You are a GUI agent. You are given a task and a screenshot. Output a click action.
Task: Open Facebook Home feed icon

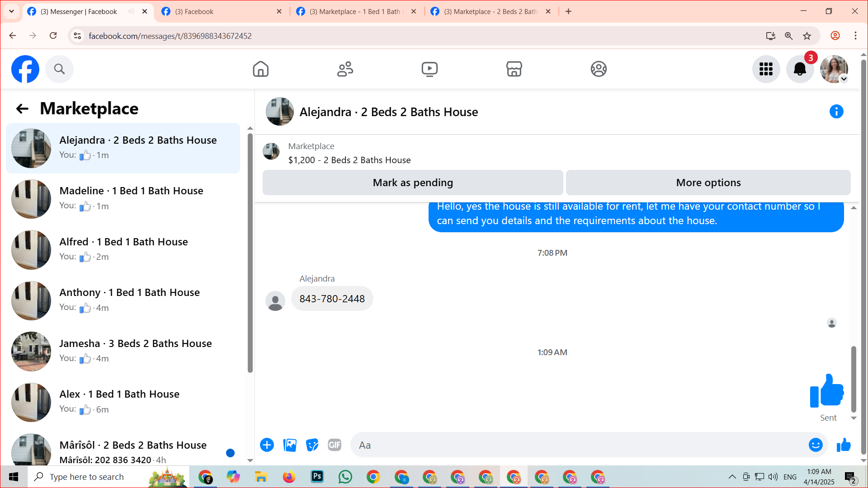[x=260, y=69]
